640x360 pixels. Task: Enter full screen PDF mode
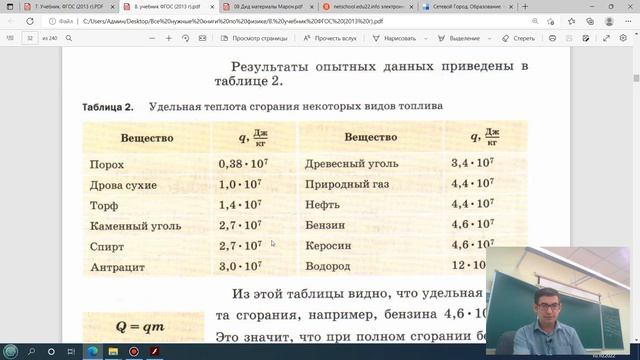tap(606, 38)
